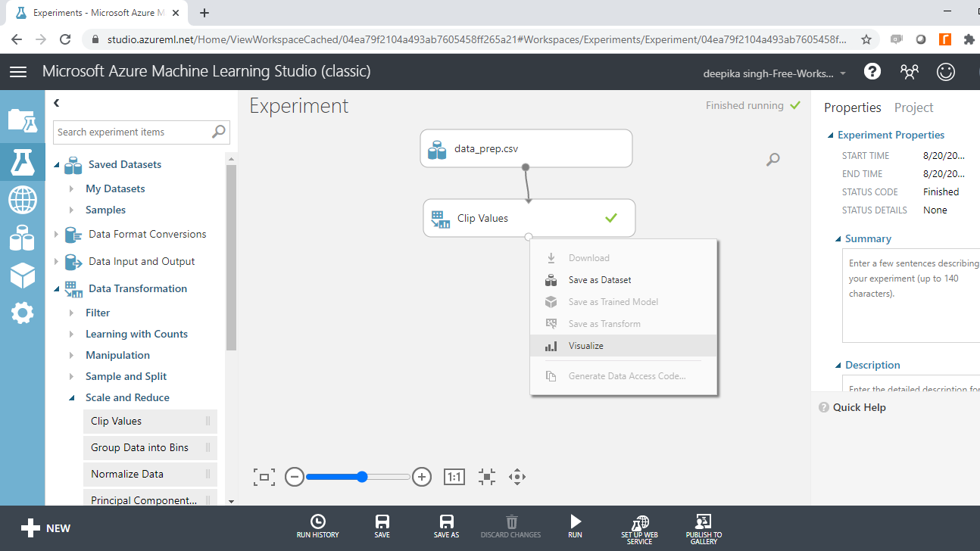This screenshot has width=980, height=551.
Task: Collapse the Experiment Properties section
Action: [x=831, y=135]
